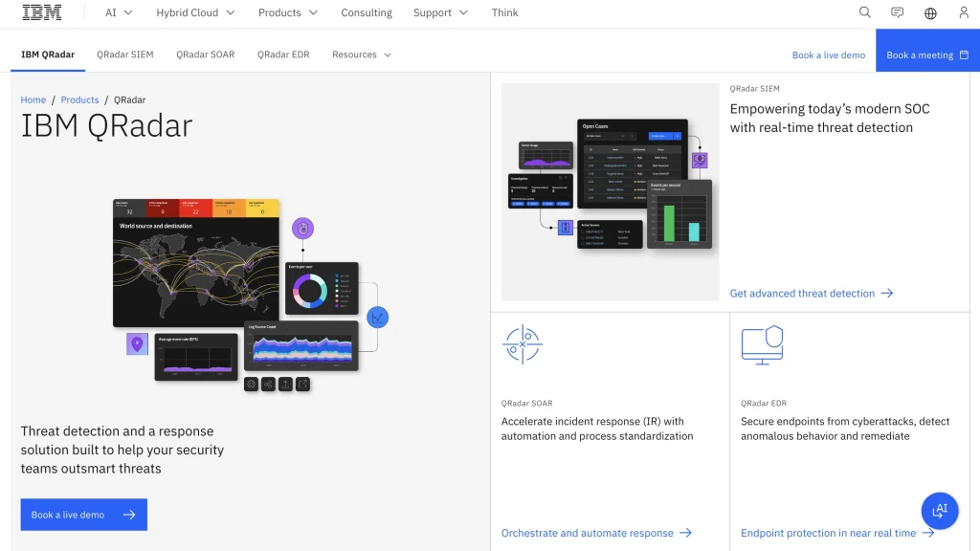Click the IBM QRadar page heading
This screenshot has width=980, height=551.
coord(106,125)
